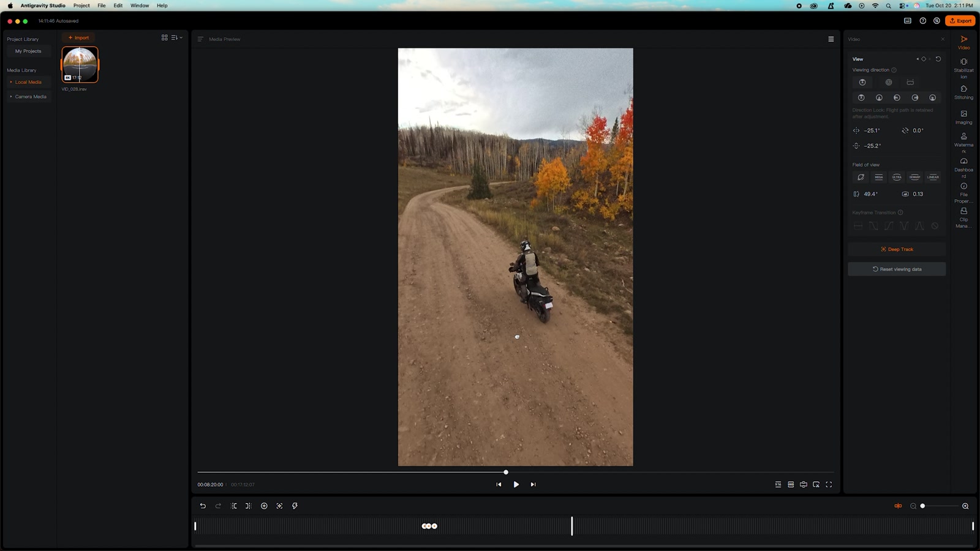Click the keyframe markers cluster on timeline
The width and height of the screenshot is (980, 551).
click(429, 526)
